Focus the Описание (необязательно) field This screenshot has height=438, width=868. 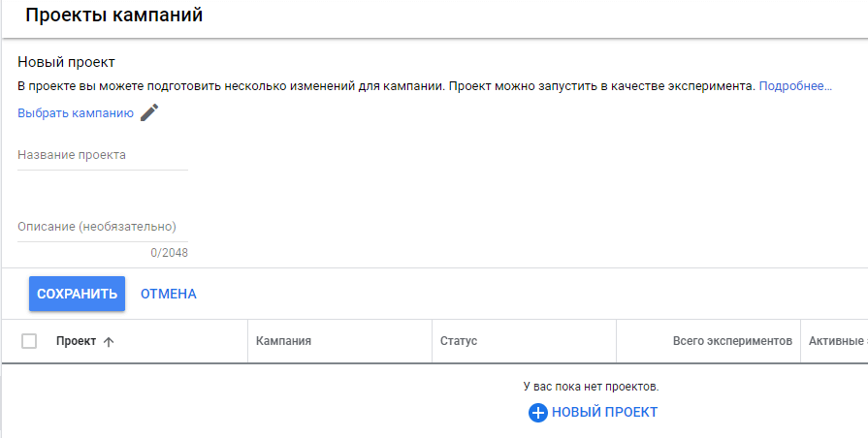pos(103,227)
